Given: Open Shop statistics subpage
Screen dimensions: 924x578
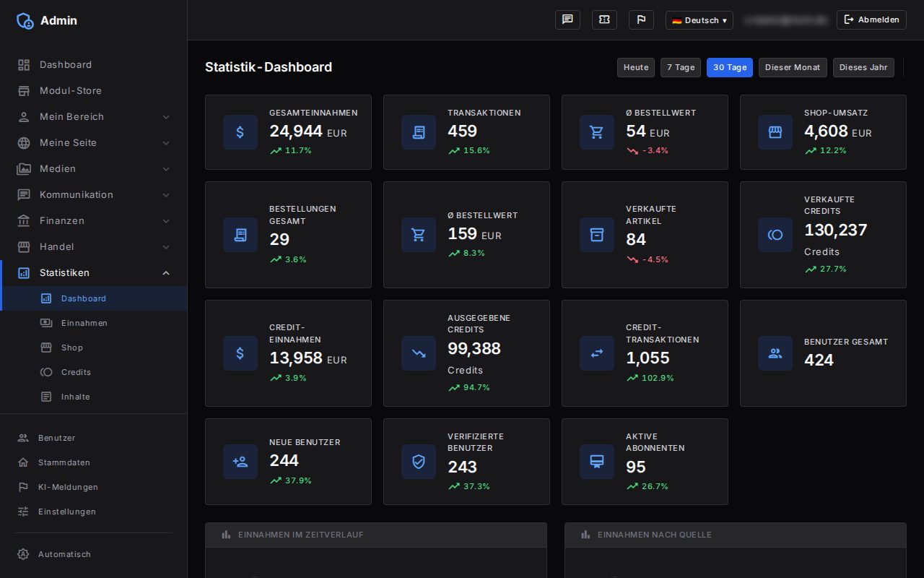Looking at the screenshot, I should 94,348.
